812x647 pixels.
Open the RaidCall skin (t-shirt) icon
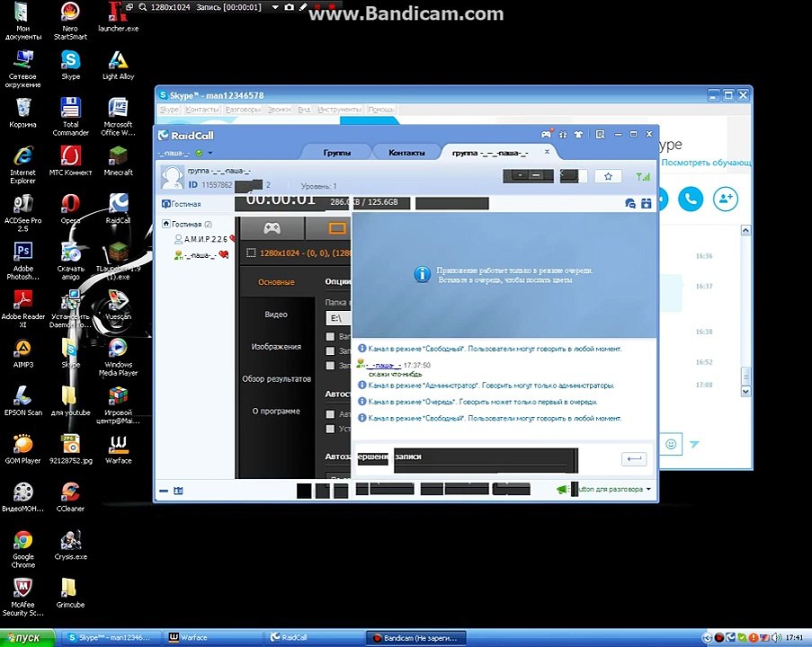pyautogui.click(x=578, y=135)
